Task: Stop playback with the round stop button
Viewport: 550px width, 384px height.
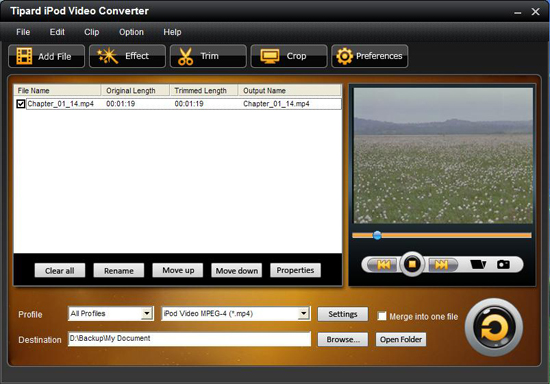Action: click(412, 264)
